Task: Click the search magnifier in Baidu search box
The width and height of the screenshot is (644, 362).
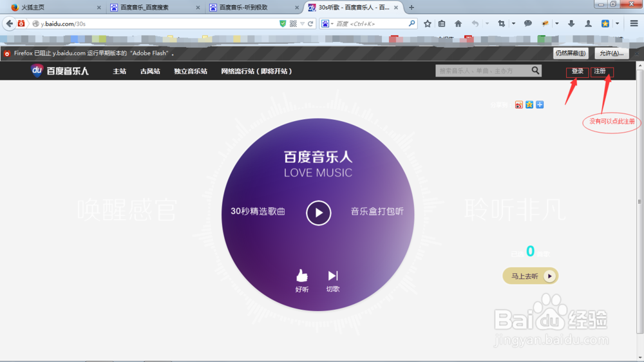Action: (x=412, y=23)
